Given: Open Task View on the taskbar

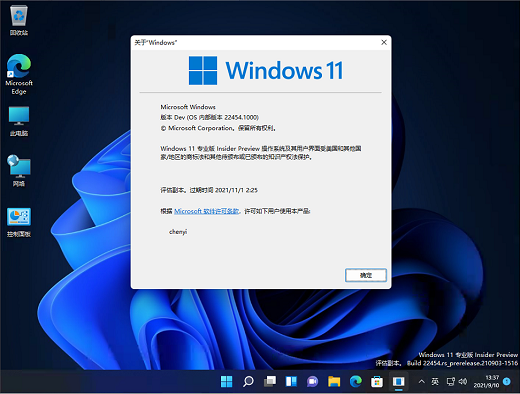Looking at the screenshot, I should (270, 381).
